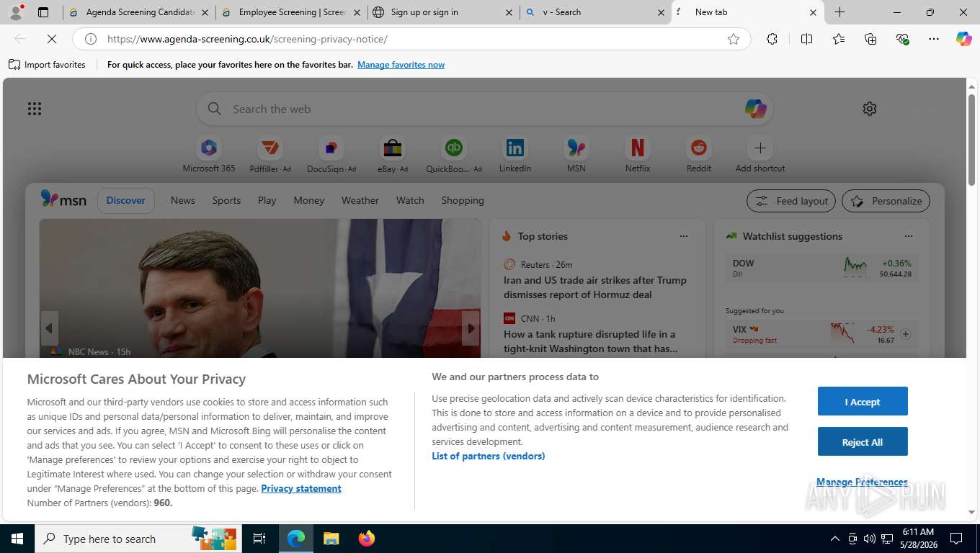
Task: Add a new shortcut tile
Action: tap(760, 155)
